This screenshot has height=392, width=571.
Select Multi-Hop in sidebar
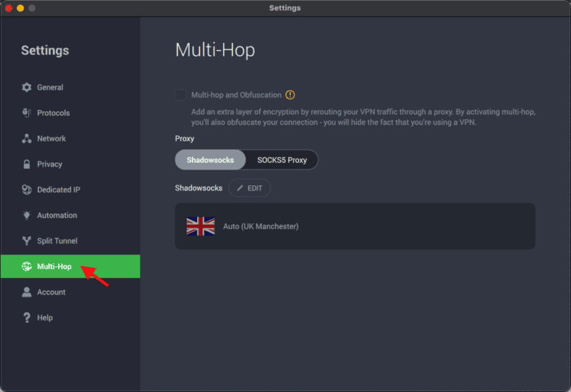[70, 266]
